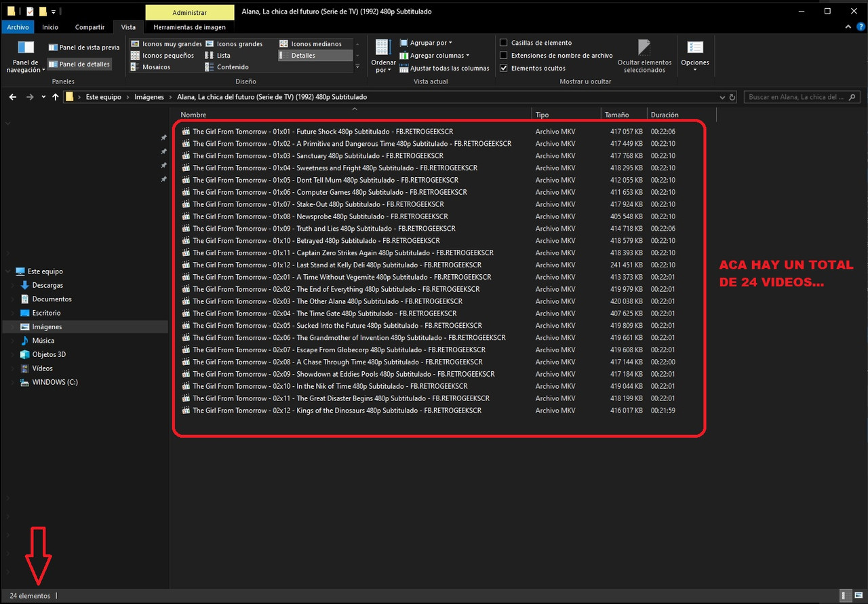Image resolution: width=868 pixels, height=604 pixels.
Task: Switch to Lista layout
Action: (218, 56)
